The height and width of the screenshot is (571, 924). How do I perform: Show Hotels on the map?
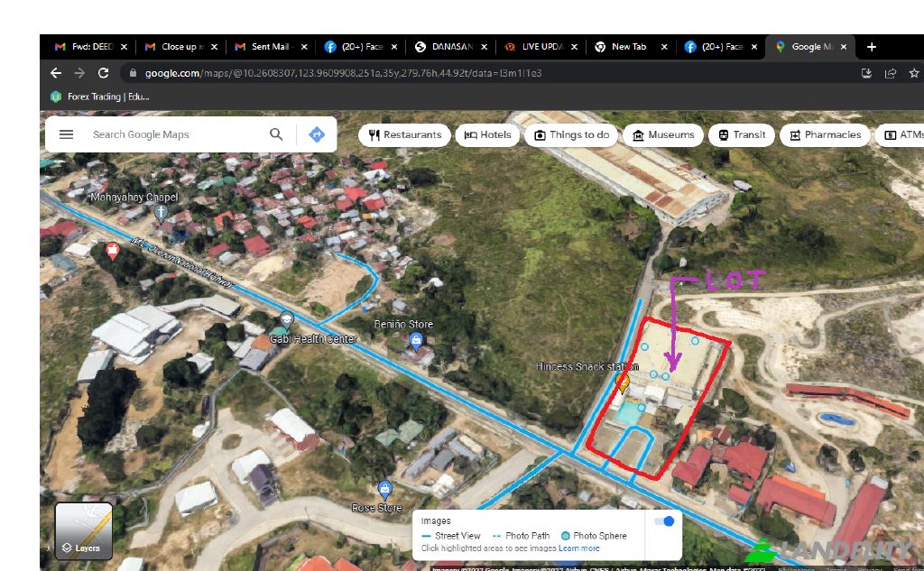[487, 135]
